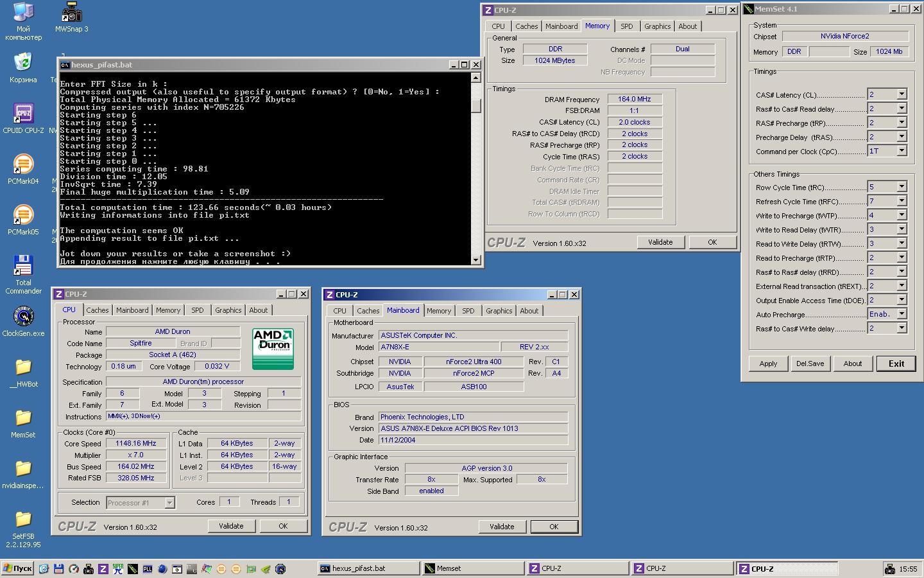Open Caches tab in CPU-Z CPU window
This screenshot has height=578, width=924.
pyautogui.click(x=97, y=310)
